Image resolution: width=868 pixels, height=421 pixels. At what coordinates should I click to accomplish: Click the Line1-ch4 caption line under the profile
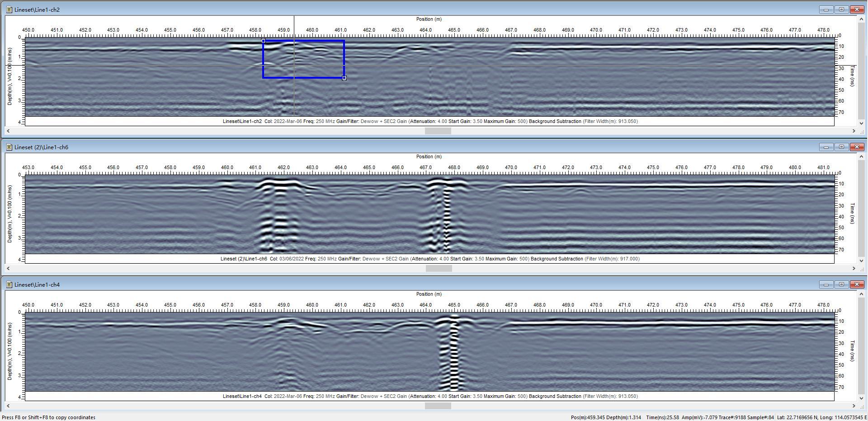point(430,396)
